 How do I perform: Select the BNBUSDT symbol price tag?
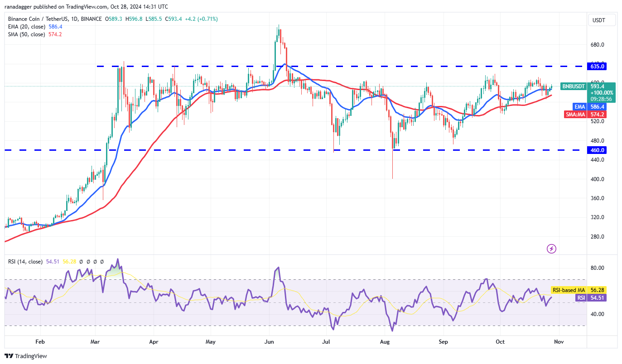[x=574, y=86]
